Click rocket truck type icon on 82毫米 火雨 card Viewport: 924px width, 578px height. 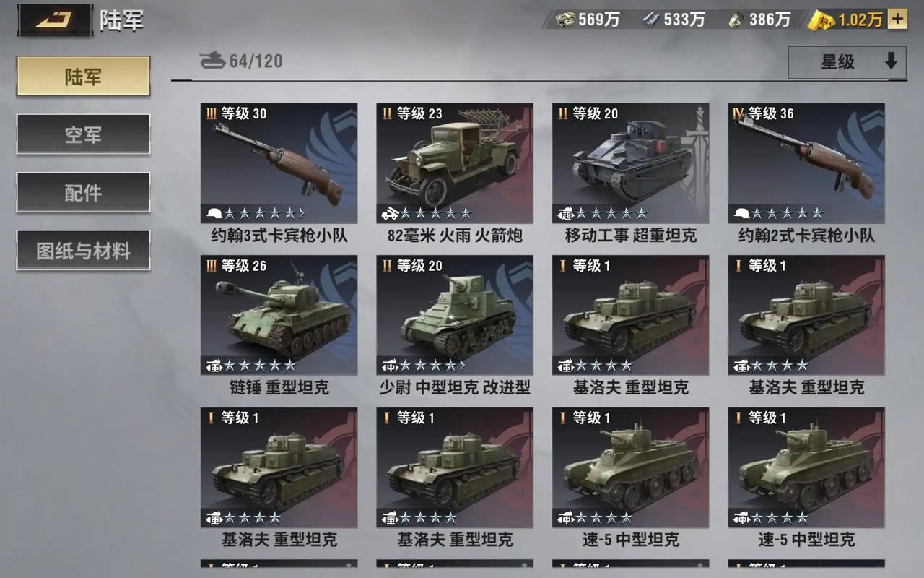(390, 213)
